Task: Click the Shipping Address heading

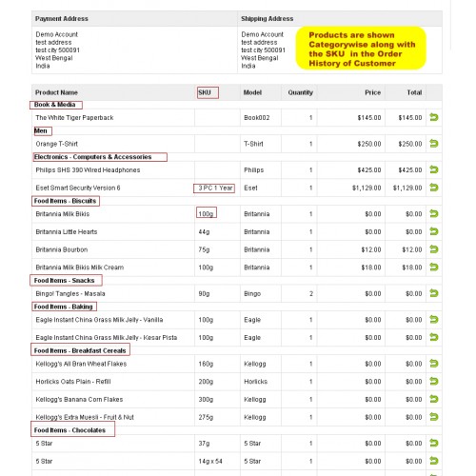Action: [268, 19]
